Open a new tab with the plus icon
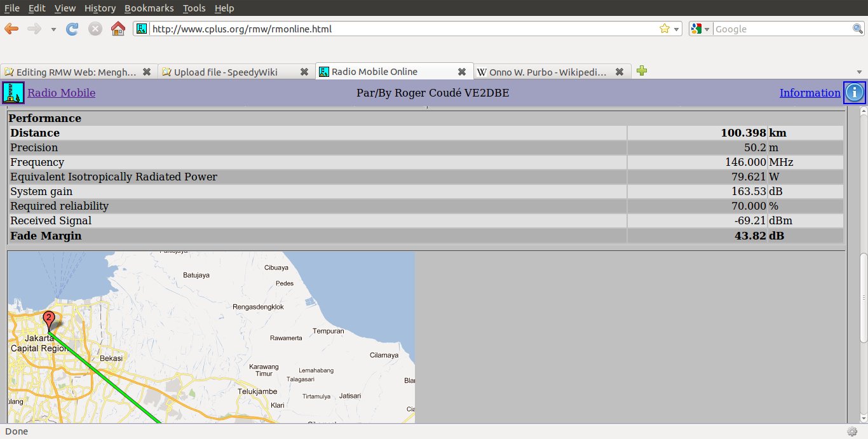This screenshot has height=439, width=868. coord(642,71)
